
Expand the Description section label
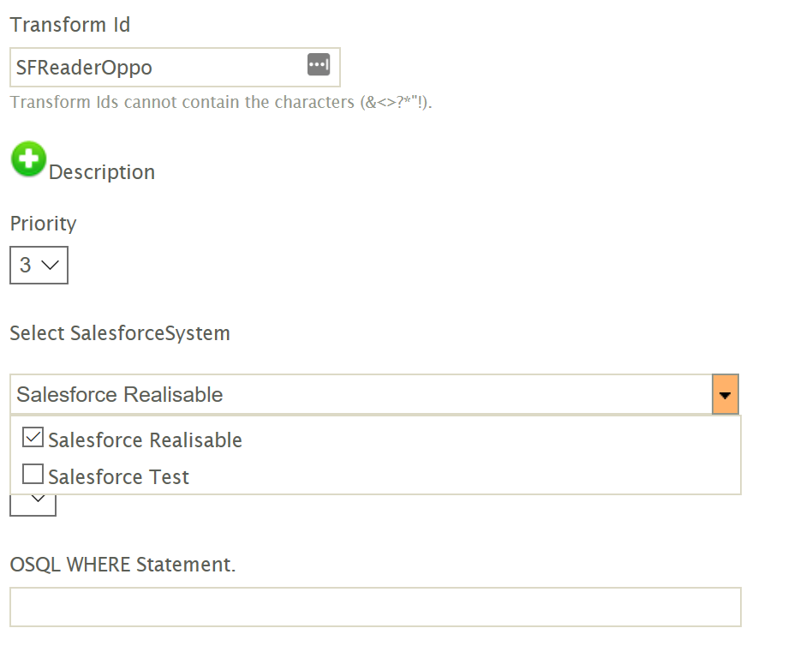coord(102,172)
